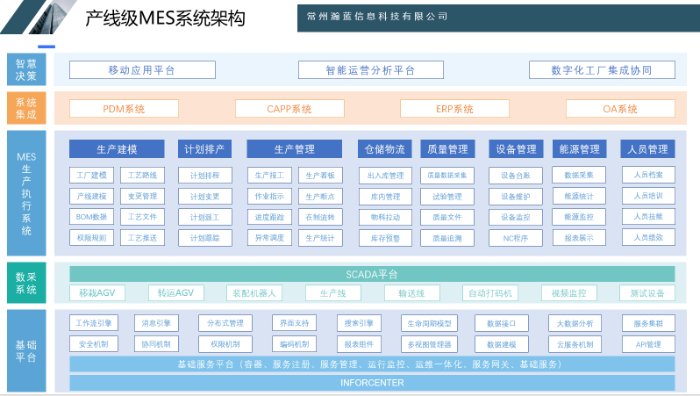Select the 基础服务平台 bar
Viewport: 700px width, 396px height.
(x=372, y=364)
